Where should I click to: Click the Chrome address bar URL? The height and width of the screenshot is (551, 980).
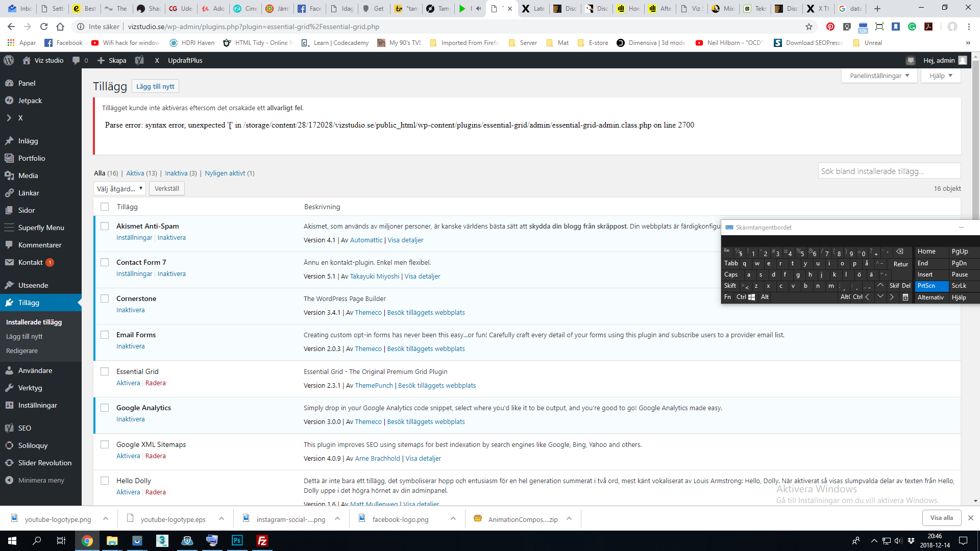coord(254,27)
